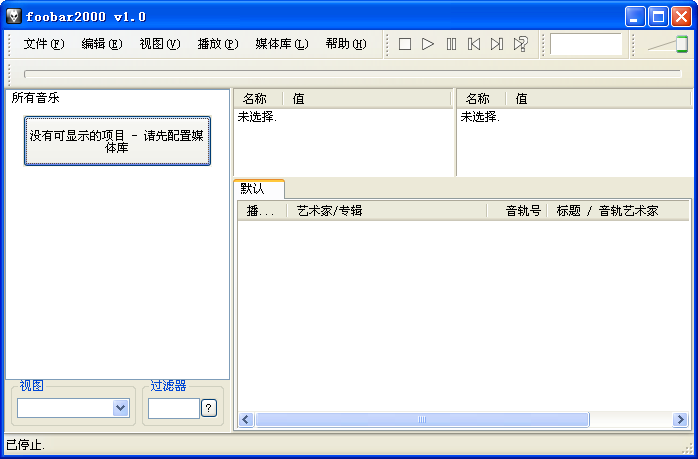This screenshot has height=459, width=698.
Task: Click the 所有音乐 tree root item
Action: pos(36,98)
